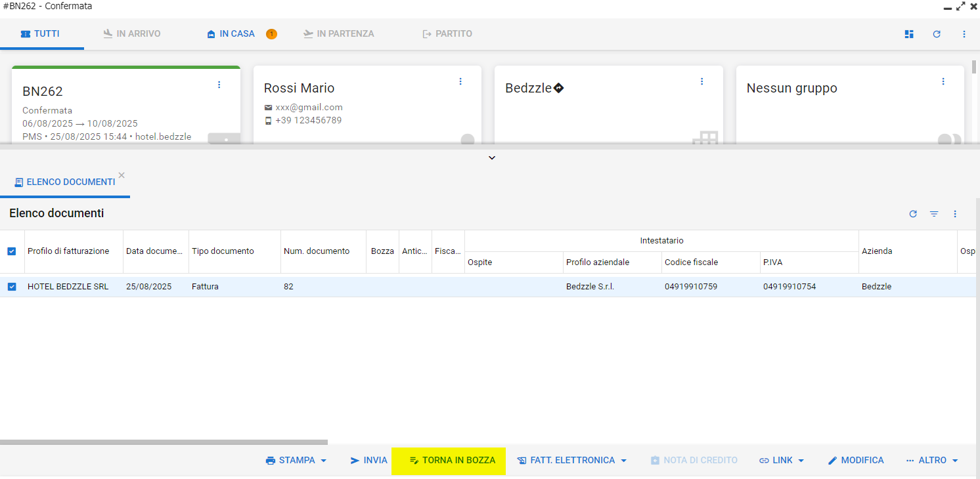Close the Elenco documenti tab

pyautogui.click(x=122, y=175)
